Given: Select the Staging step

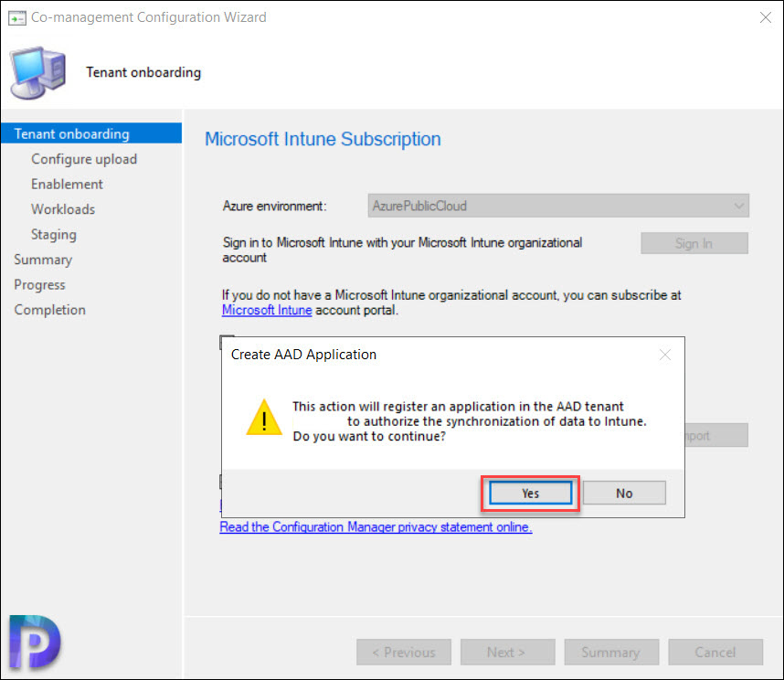Looking at the screenshot, I should [x=54, y=235].
